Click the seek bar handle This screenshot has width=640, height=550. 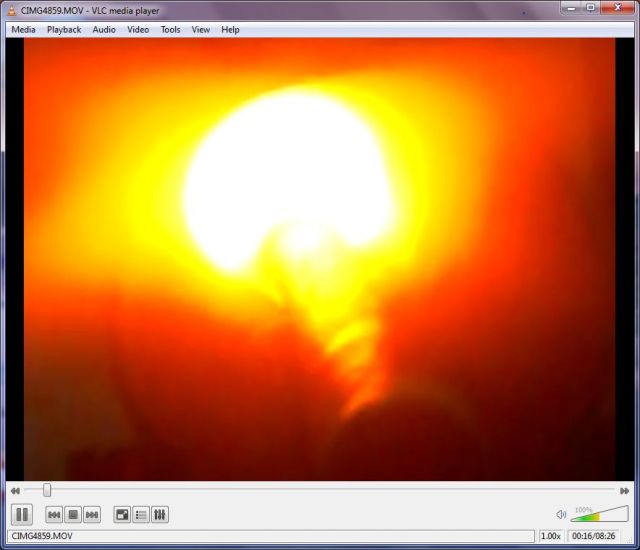(47, 490)
